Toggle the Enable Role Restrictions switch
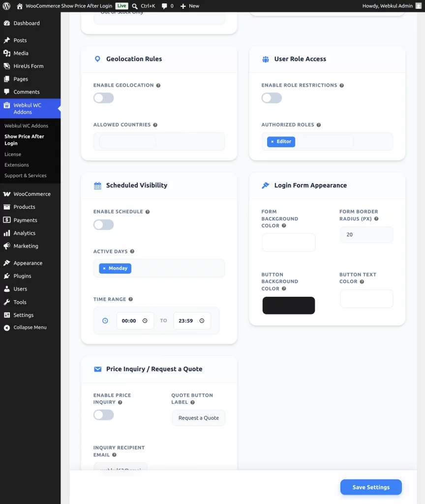The height and width of the screenshot is (504, 425). click(272, 98)
